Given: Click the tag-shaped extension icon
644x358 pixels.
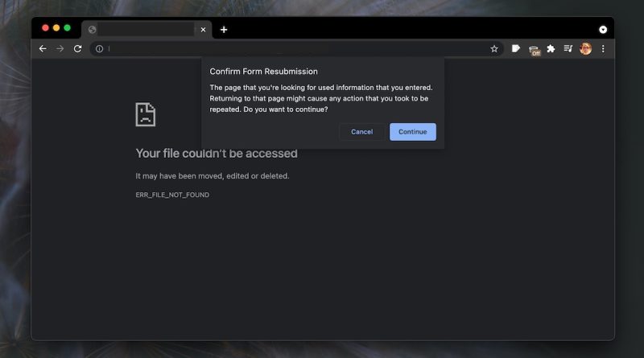Looking at the screenshot, I should [516, 49].
